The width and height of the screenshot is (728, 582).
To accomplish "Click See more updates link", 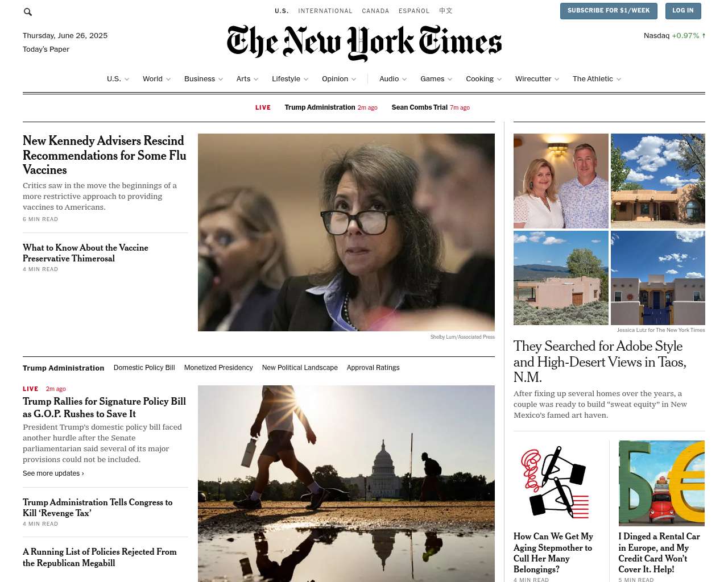I will click(x=53, y=473).
